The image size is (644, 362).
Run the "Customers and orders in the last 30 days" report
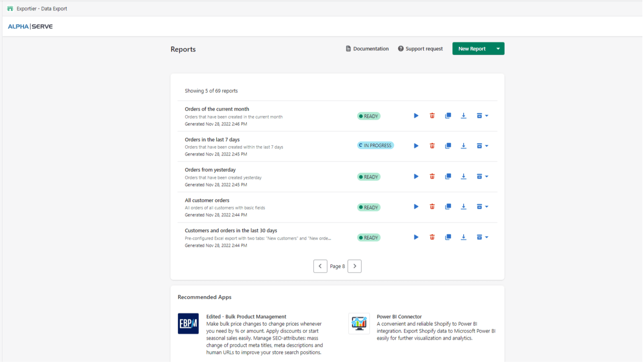coord(416,237)
